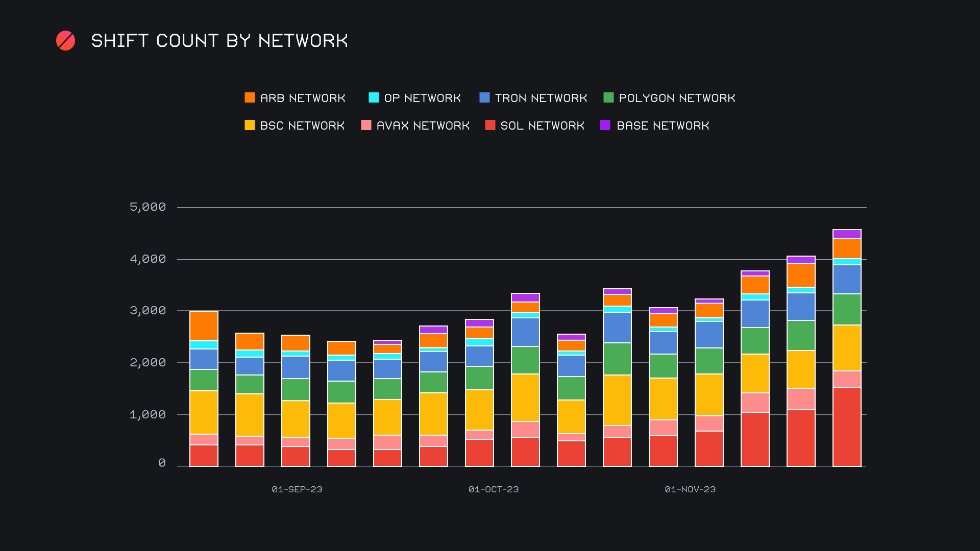980x551 pixels.
Task: Click the red SOL segment of last bar
Action: pos(846,428)
